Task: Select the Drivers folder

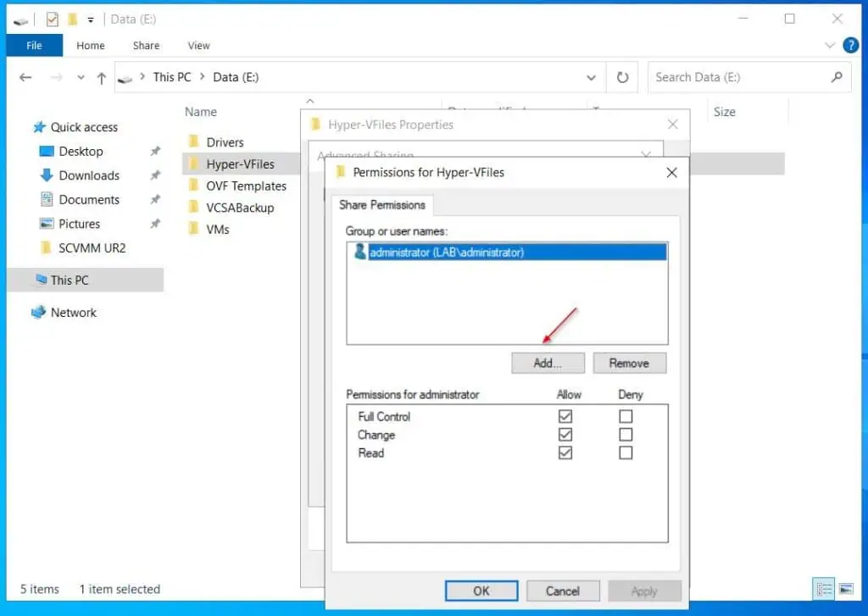Action: coord(225,142)
